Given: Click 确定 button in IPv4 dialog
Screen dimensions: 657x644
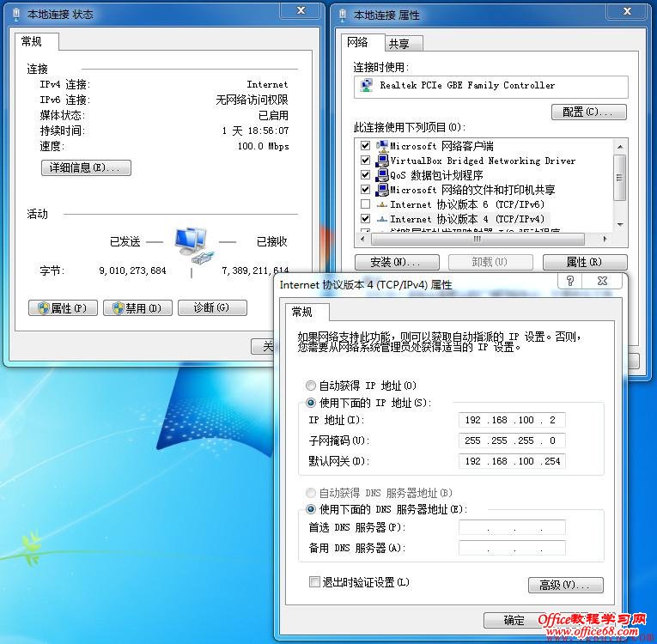Looking at the screenshot, I should 514,620.
